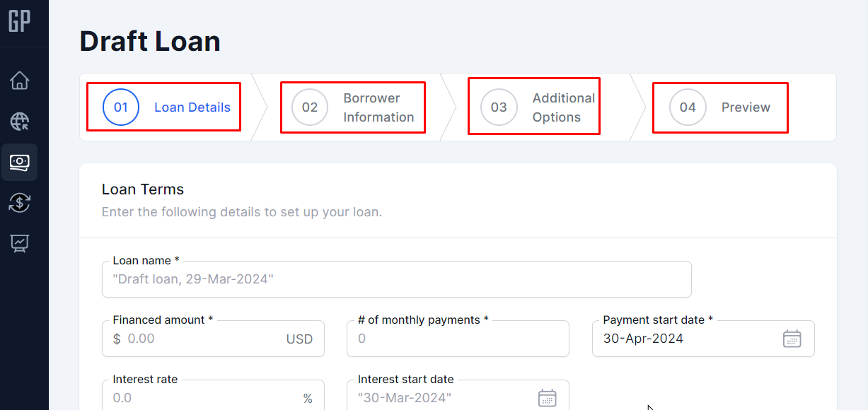Click the number of monthly payments field
The height and width of the screenshot is (410, 868).
pyautogui.click(x=457, y=339)
